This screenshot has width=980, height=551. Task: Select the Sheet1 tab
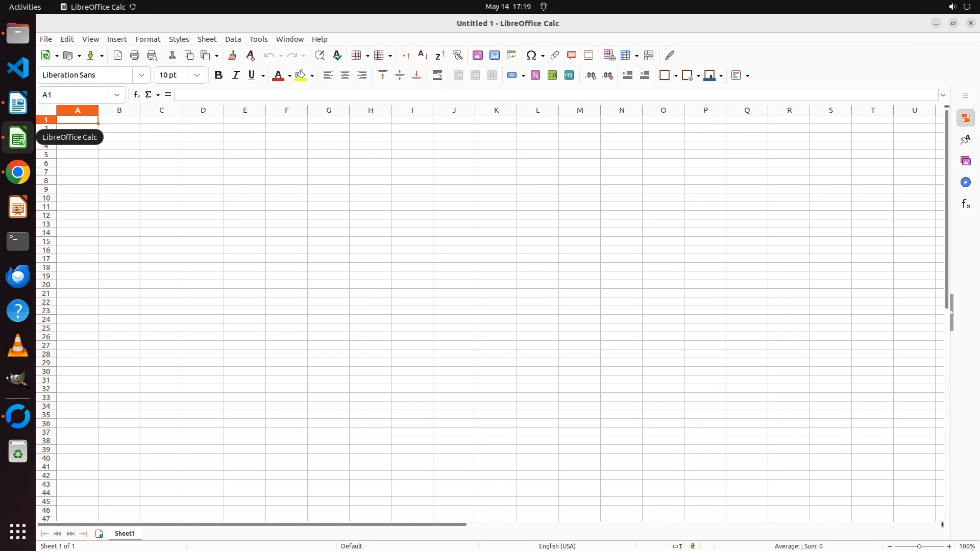tap(125, 534)
